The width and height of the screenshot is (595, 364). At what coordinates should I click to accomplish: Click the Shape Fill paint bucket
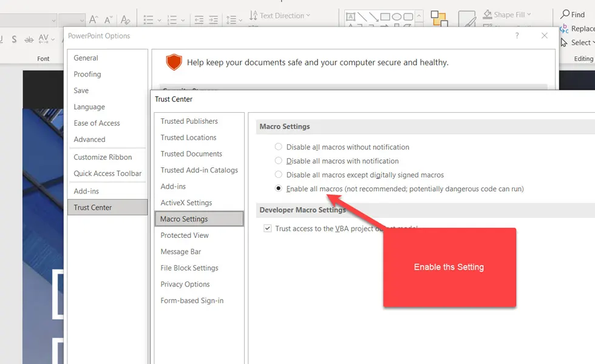488,15
